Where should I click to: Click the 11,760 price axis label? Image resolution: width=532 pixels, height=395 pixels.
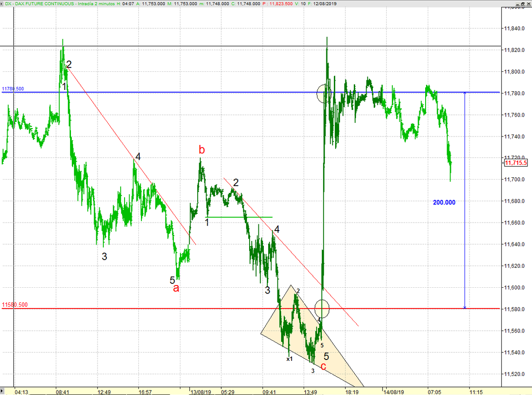[x=513, y=115]
